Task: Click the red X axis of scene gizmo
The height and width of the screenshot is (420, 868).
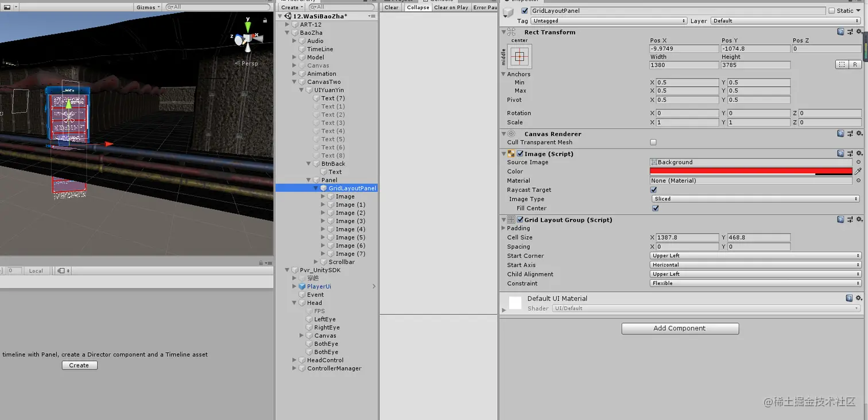Action: (x=258, y=37)
